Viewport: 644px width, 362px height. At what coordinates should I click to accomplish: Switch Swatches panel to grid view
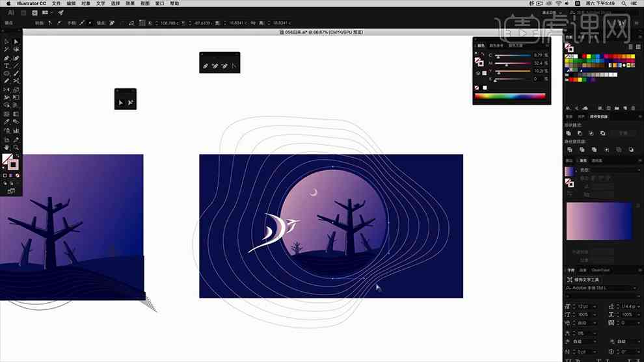point(638,47)
